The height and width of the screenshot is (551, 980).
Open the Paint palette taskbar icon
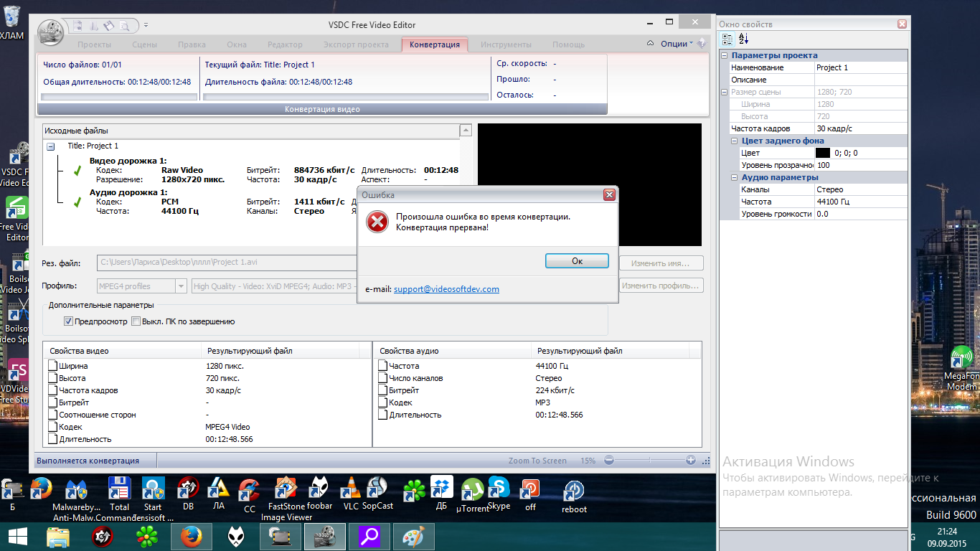tap(415, 536)
